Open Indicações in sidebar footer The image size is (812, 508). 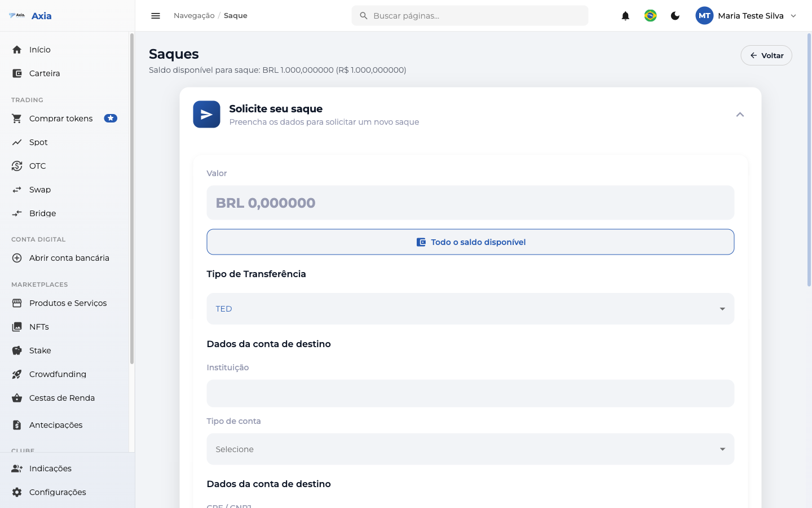tap(67, 468)
